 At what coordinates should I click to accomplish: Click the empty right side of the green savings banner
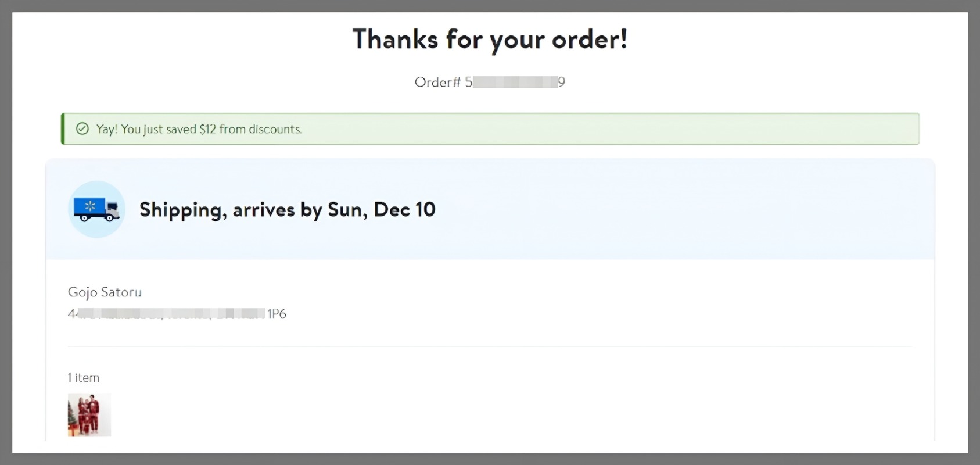pyautogui.click(x=697, y=129)
